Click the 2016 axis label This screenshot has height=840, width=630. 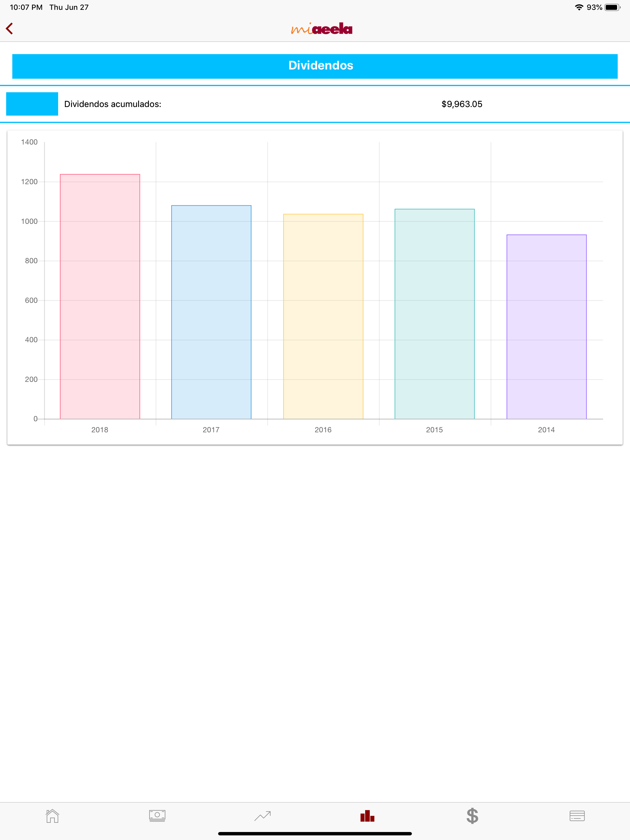pos(323,430)
